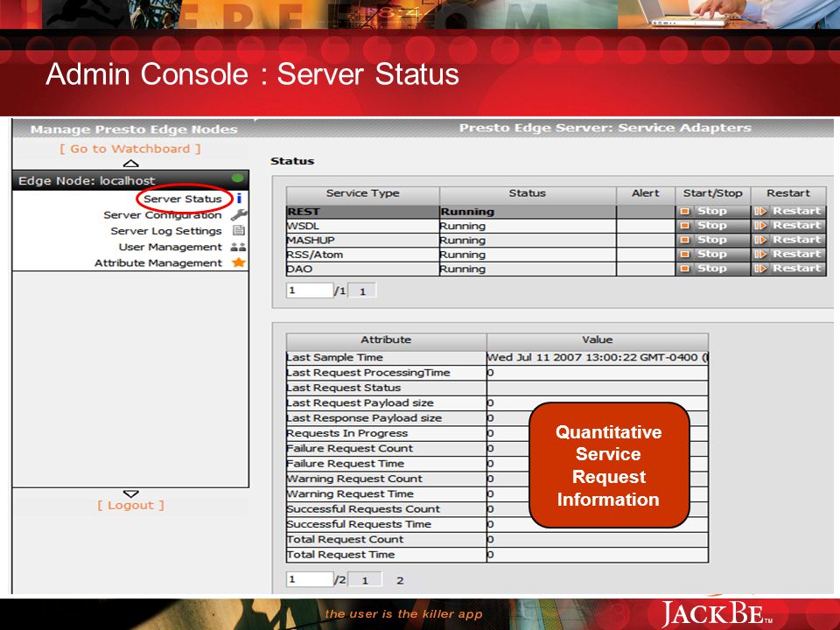Restart the WSDL service
Image resolution: width=840 pixels, height=630 pixels.
coord(788,226)
